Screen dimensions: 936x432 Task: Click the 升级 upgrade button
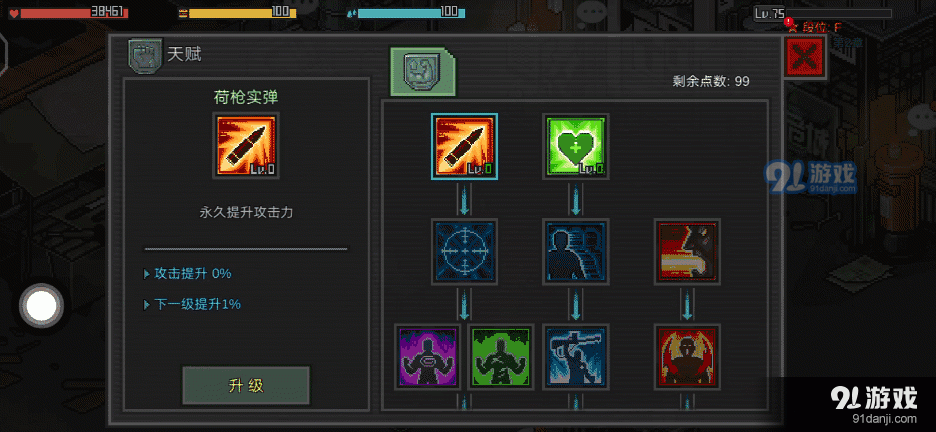pyautogui.click(x=246, y=385)
